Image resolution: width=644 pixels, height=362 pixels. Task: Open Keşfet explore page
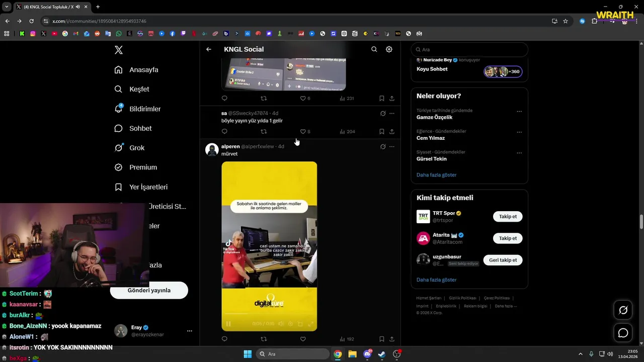(x=132, y=89)
